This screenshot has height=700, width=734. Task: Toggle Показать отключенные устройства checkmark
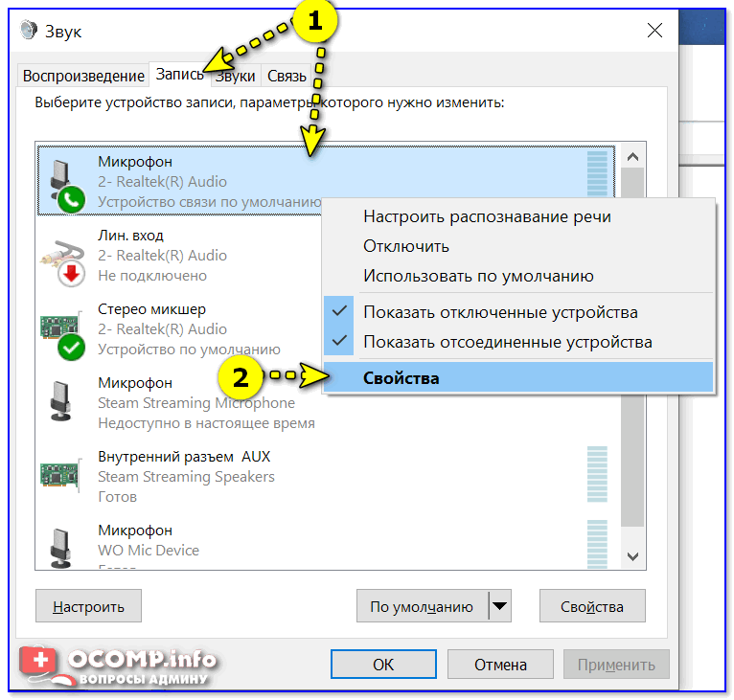coord(339,311)
